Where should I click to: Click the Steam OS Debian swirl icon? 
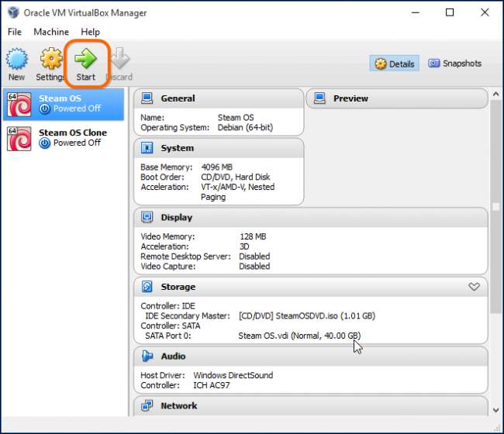point(19,105)
